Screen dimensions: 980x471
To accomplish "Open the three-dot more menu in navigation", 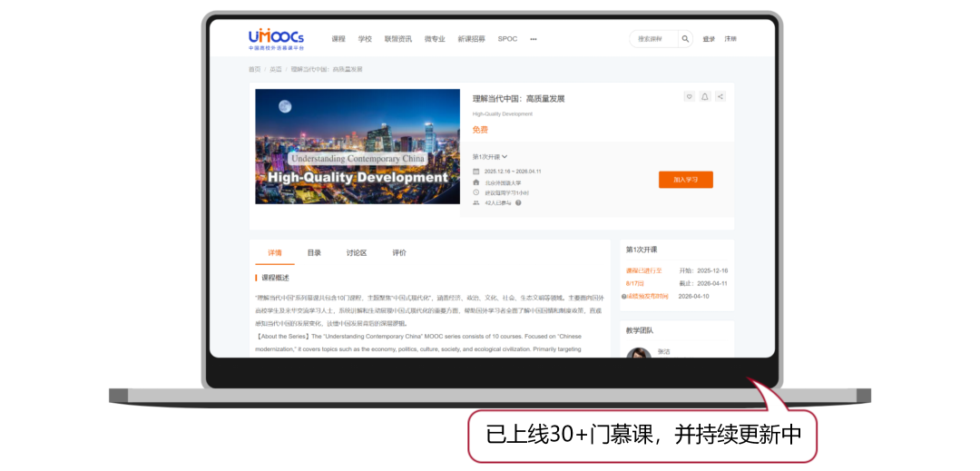I will pyautogui.click(x=534, y=39).
